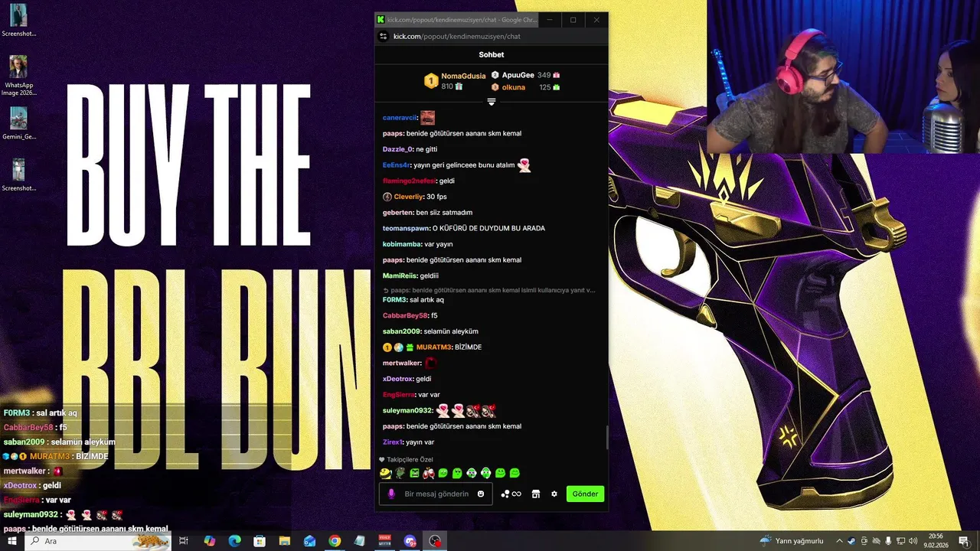Open the notification center icon
The image size is (980, 551).
pyautogui.click(x=964, y=541)
